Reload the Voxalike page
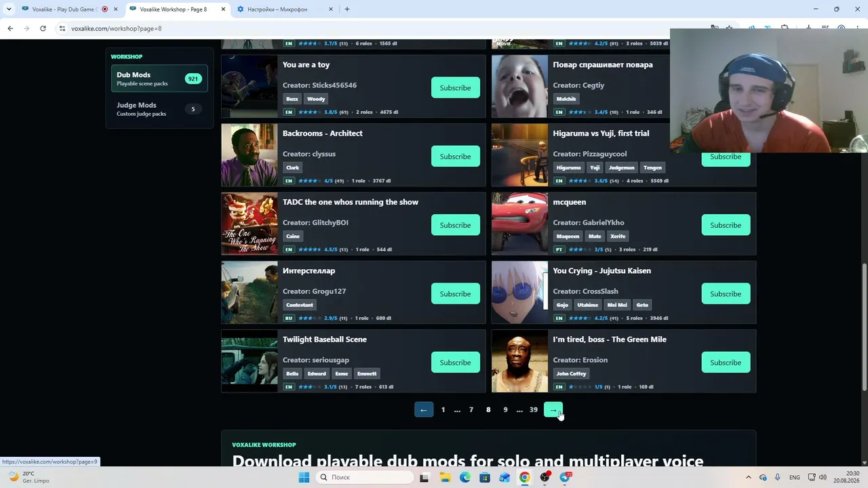 tap(43, 28)
